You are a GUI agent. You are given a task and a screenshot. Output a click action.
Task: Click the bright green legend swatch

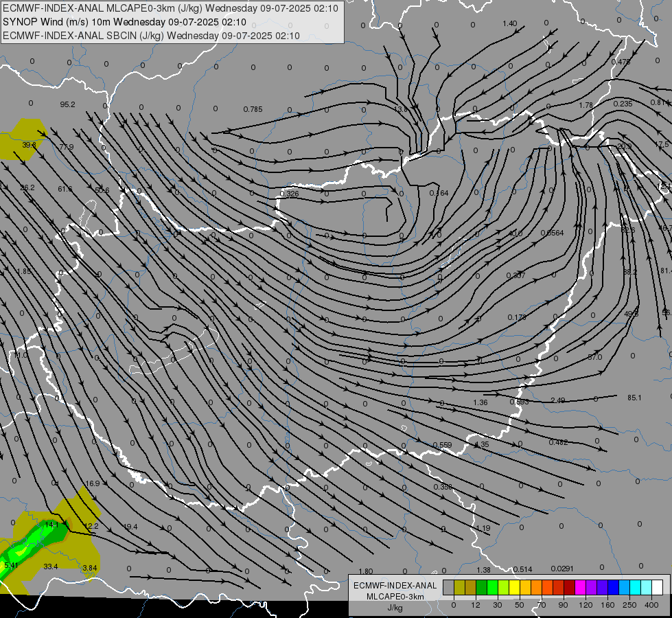tap(492, 587)
